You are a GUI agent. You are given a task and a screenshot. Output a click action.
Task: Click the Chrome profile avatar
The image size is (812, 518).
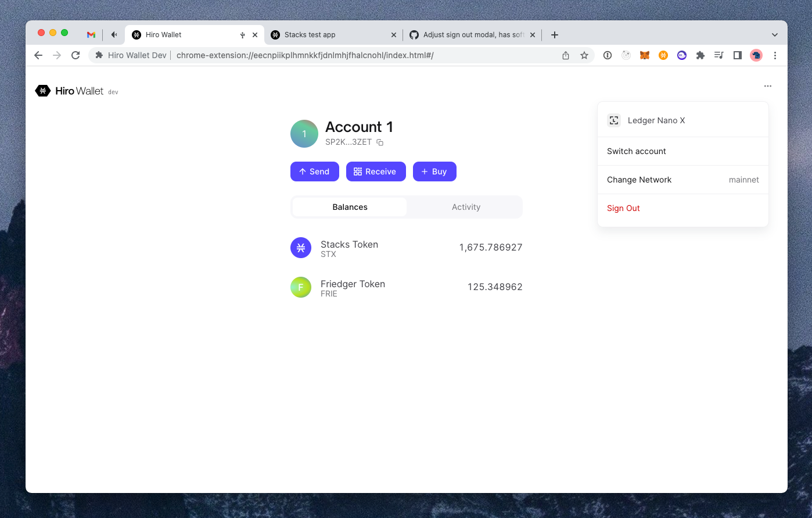(x=756, y=55)
